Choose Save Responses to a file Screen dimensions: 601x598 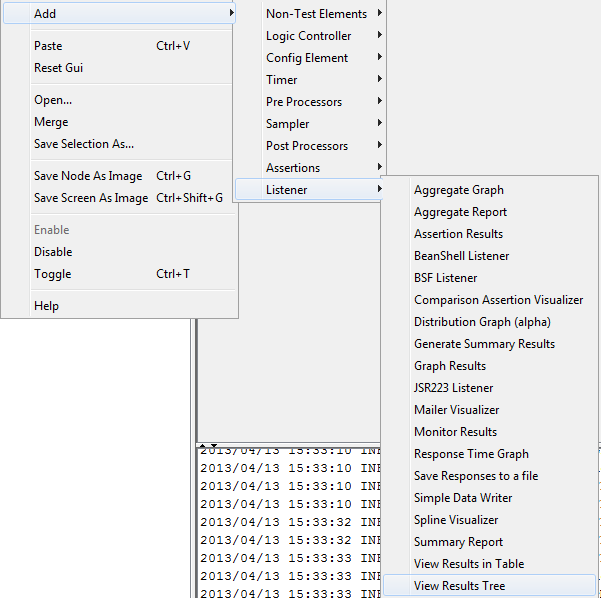click(476, 476)
